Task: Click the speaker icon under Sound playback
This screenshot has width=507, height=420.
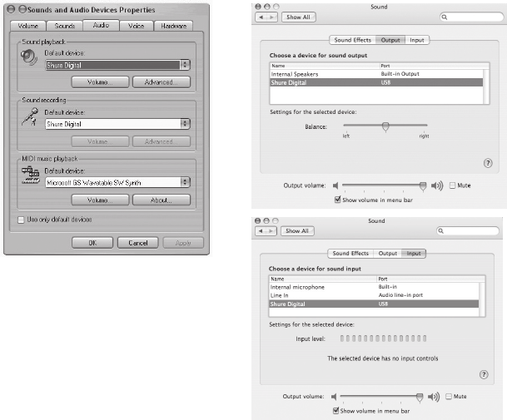Action: [29, 57]
